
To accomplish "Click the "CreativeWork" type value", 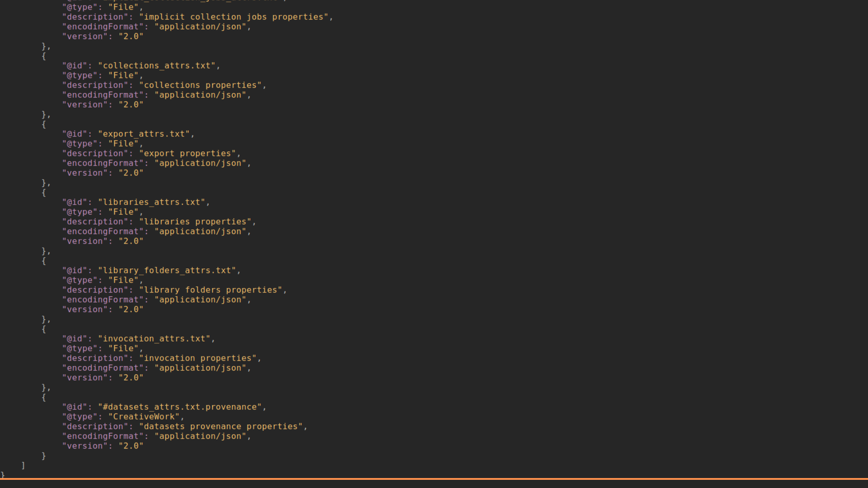I will point(144,417).
